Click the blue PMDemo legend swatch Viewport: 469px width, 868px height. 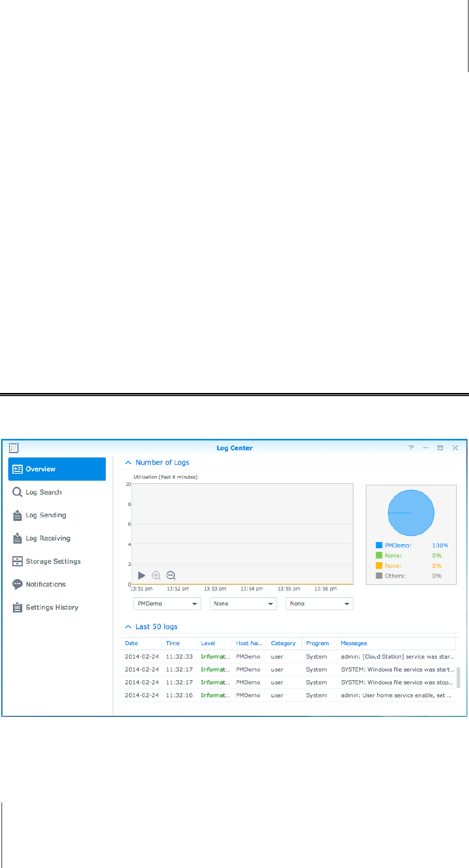379,545
